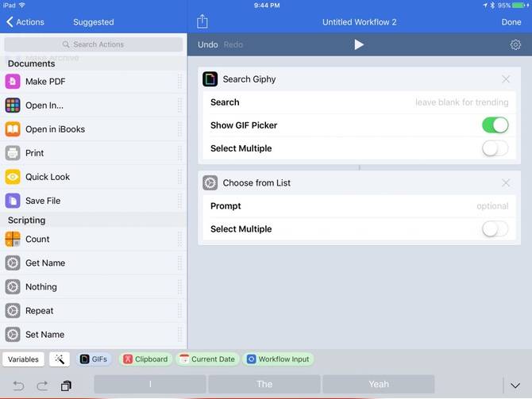Insert the GIFs variable

coord(94,359)
